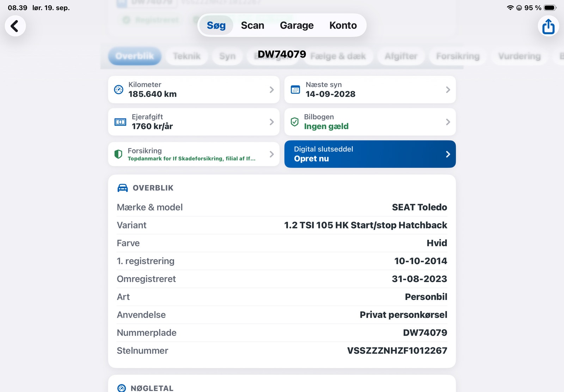Select the Fælge & dæk section tab
The height and width of the screenshot is (392, 564).
[x=338, y=56]
